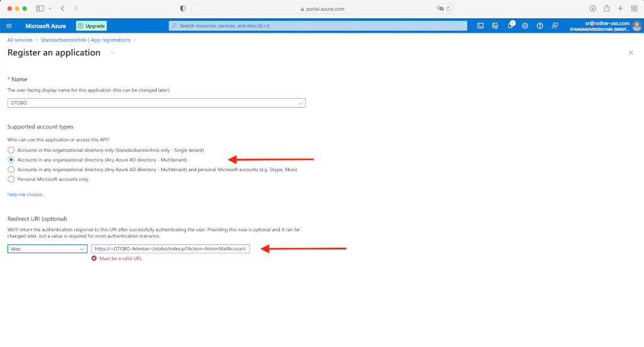644x347 pixels.
Task: Open the Azure portal hamburger menu
Action: click(9, 26)
